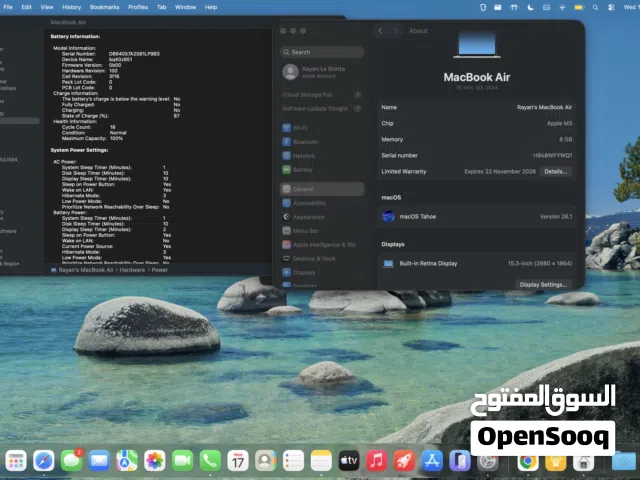
Task: Click the AirPods icon in the menu bar
Action: tap(514, 7)
